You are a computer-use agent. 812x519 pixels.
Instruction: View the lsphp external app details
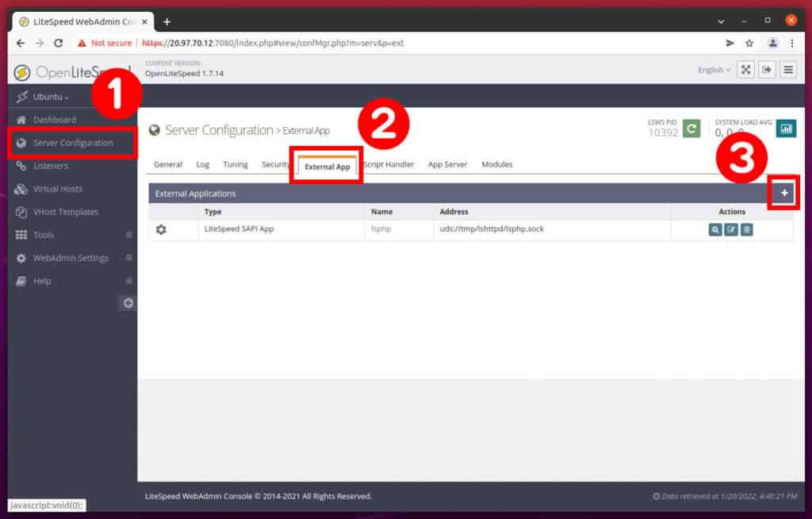tap(715, 229)
